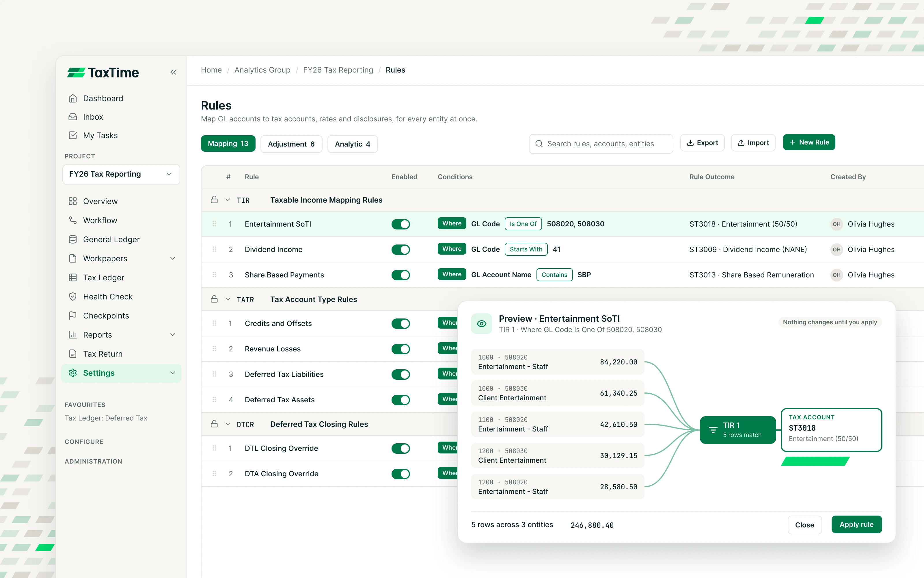Collapse the TIR group chevron
This screenshot has width=924, height=578.
tap(228, 200)
